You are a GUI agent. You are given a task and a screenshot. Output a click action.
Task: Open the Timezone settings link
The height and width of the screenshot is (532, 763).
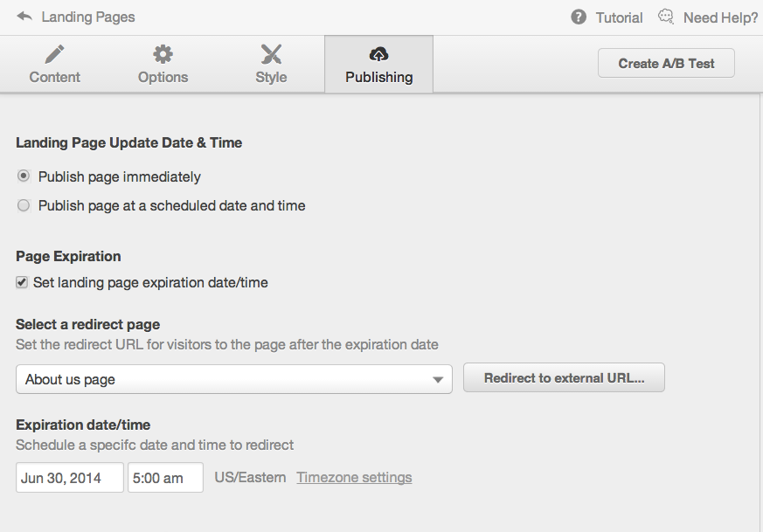click(354, 478)
